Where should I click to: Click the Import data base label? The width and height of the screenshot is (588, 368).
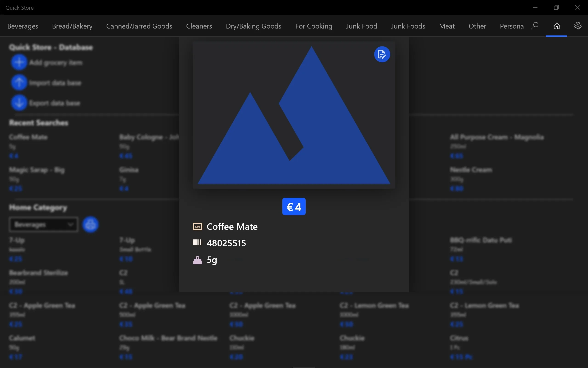(x=55, y=83)
